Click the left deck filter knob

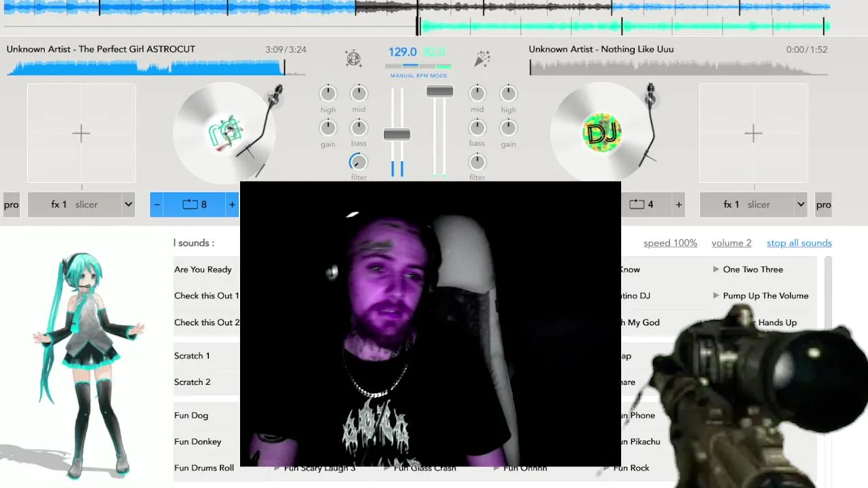359,162
